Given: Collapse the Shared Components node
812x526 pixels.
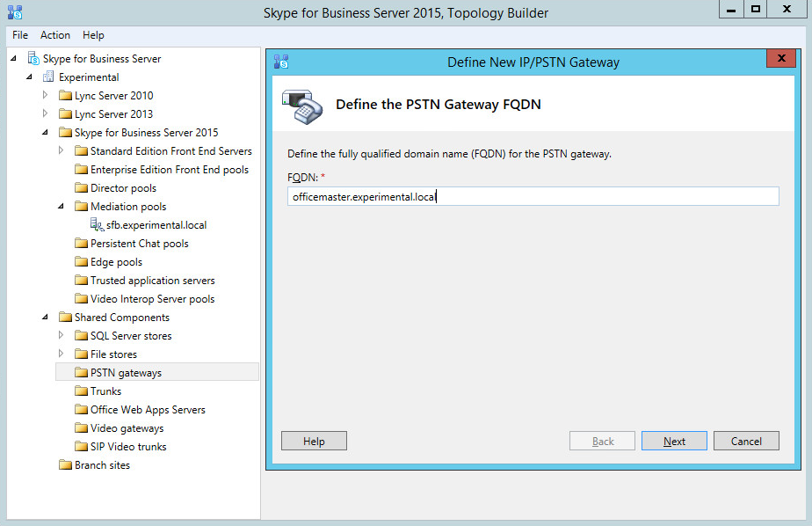Looking at the screenshot, I should pyautogui.click(x=45, y=318).
